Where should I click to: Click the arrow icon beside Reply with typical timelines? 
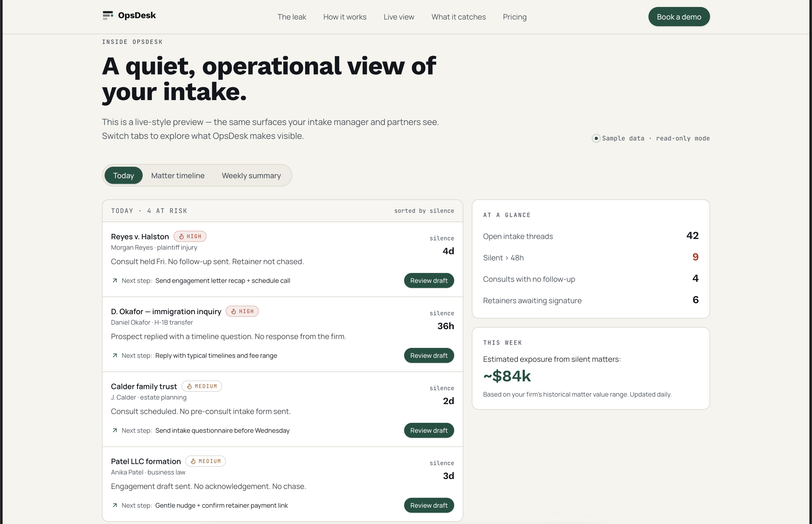tap(115, 356)
